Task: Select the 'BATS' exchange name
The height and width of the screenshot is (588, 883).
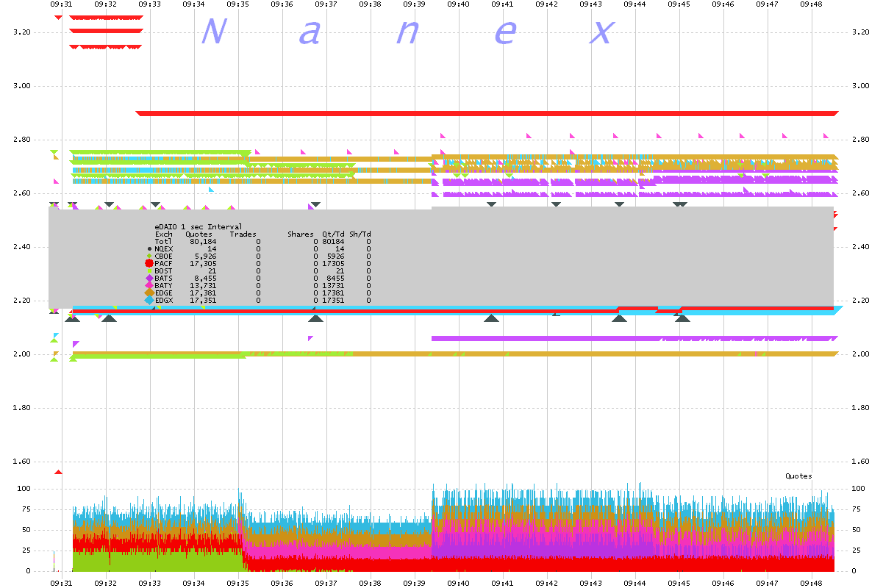Action: point(163,278)
